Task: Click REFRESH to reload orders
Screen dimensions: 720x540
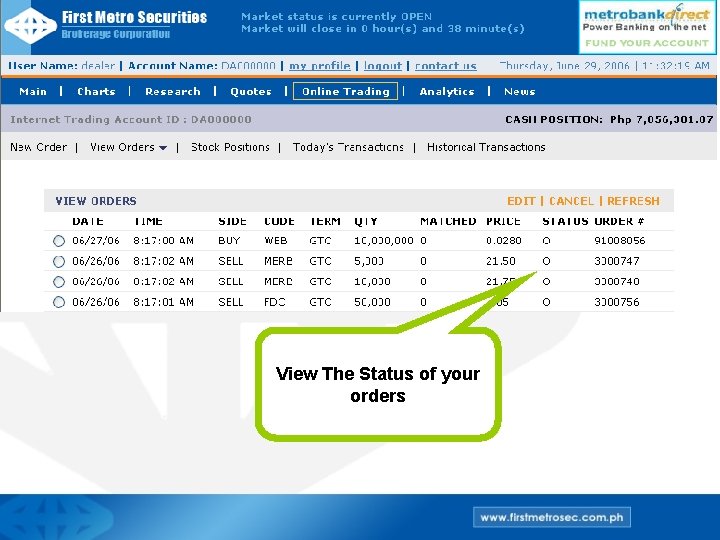Action: tap(633, 201)
